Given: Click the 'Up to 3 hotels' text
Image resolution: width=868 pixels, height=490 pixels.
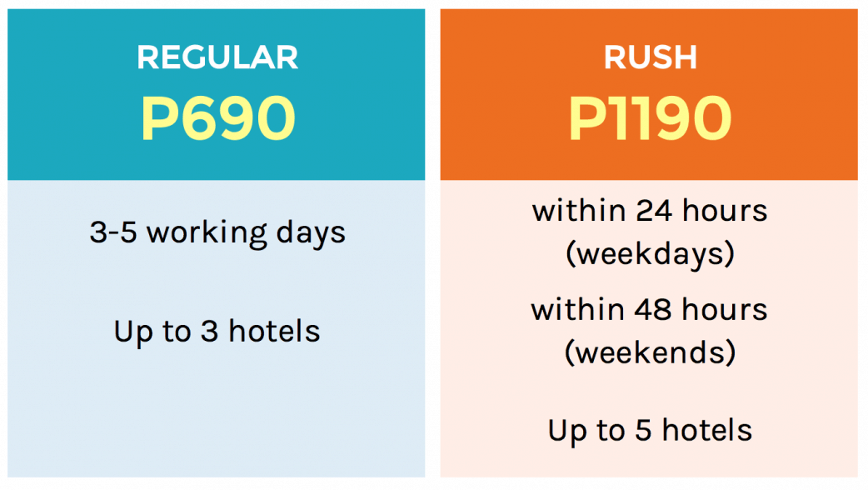Looking at the screenshot, I should 217,332.
